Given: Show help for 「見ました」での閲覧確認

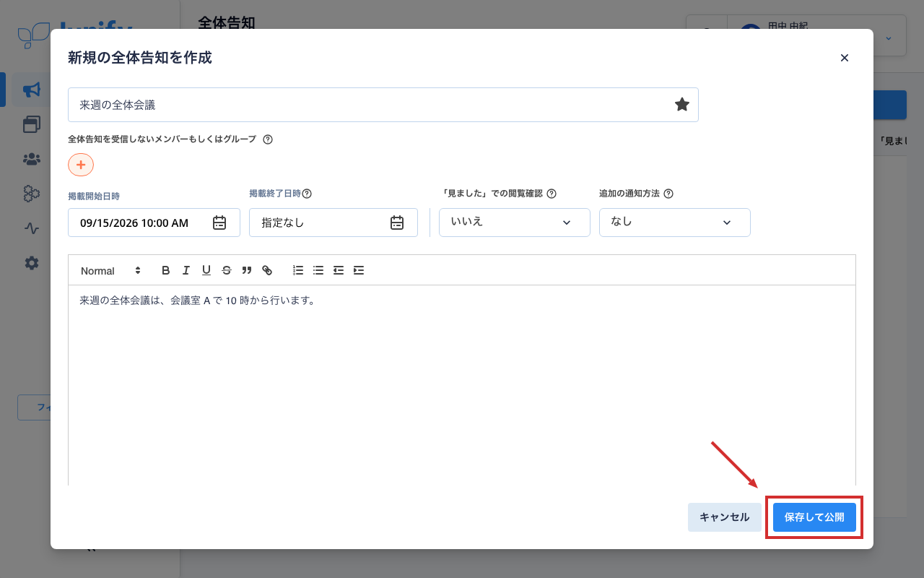Looking at the screenshot, I should click(x=552, y=194).
